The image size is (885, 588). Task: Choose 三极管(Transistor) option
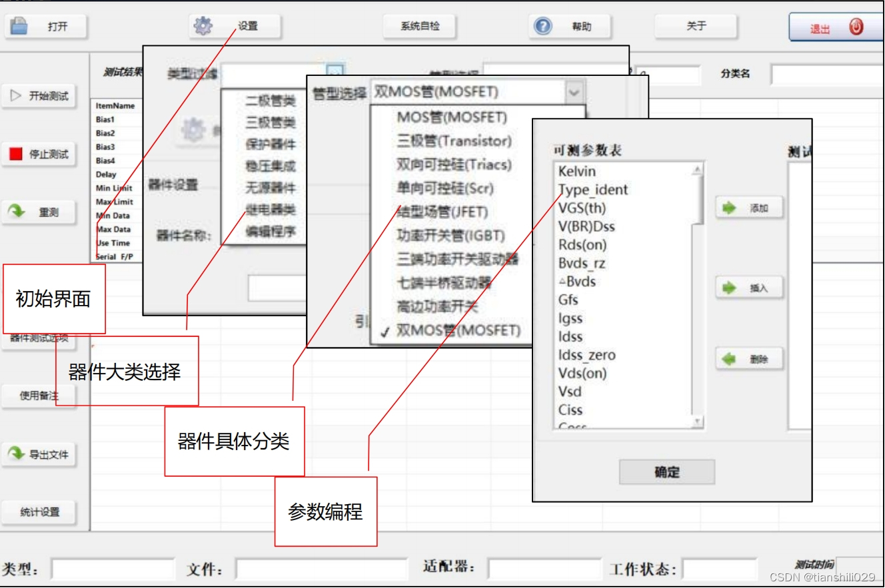click(454, 141)
